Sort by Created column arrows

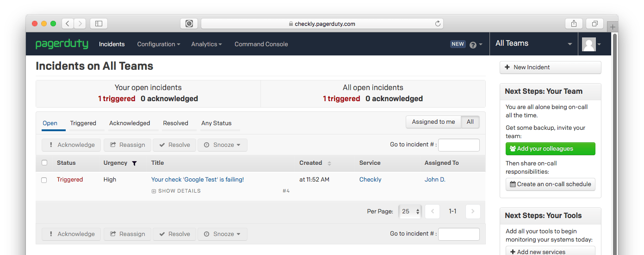coord(329,163)
